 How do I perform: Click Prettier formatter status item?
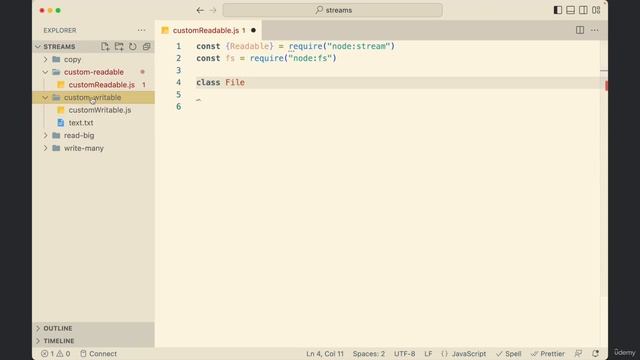(548, 354)
